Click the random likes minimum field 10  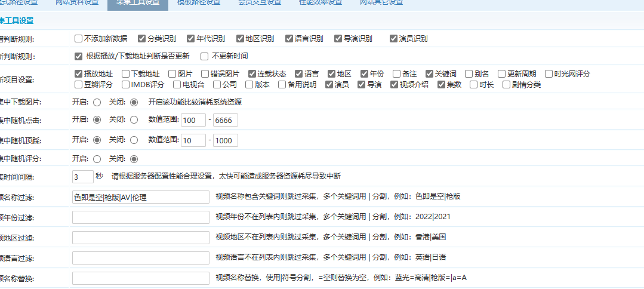tap(193, 140)
